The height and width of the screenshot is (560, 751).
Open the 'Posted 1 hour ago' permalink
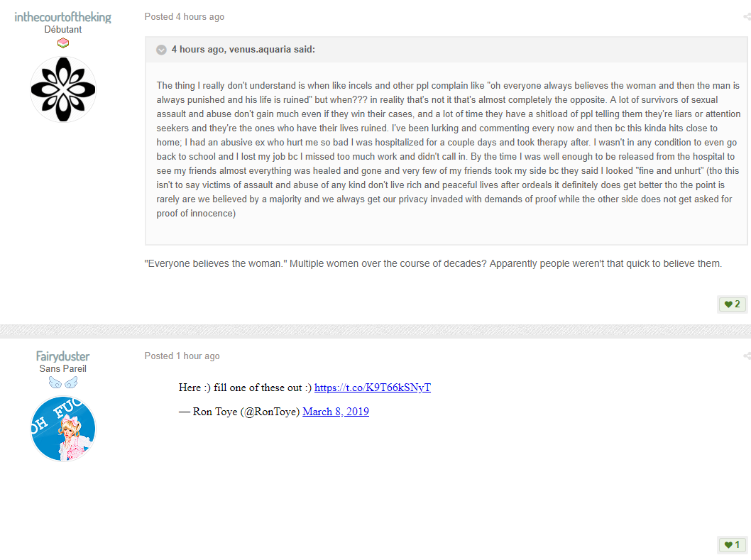(x=182, y=356)
